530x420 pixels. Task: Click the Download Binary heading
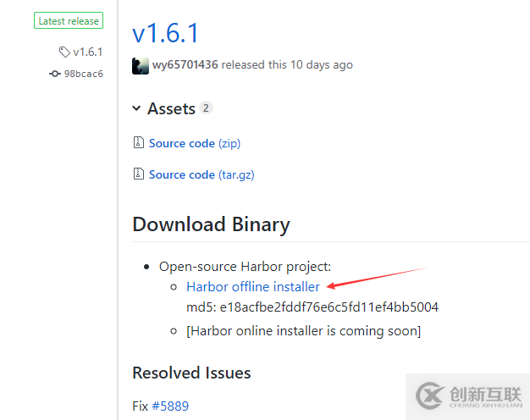click(212, 224)
